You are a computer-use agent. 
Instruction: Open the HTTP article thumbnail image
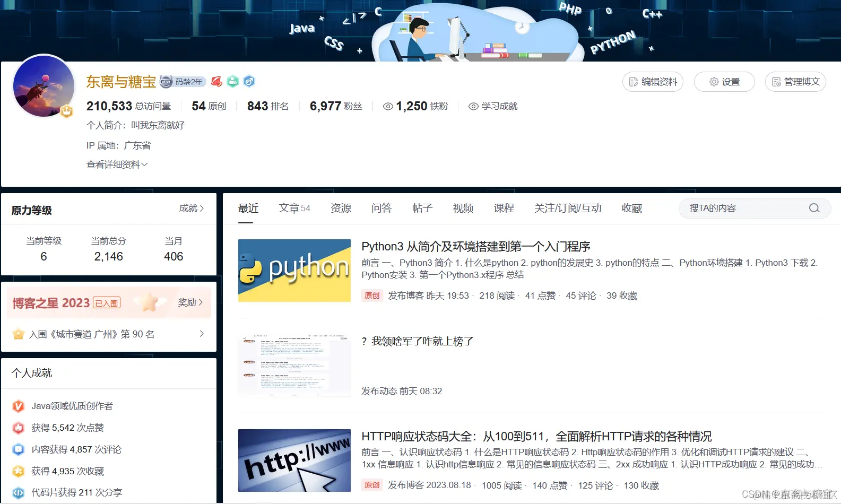point(294,460)
